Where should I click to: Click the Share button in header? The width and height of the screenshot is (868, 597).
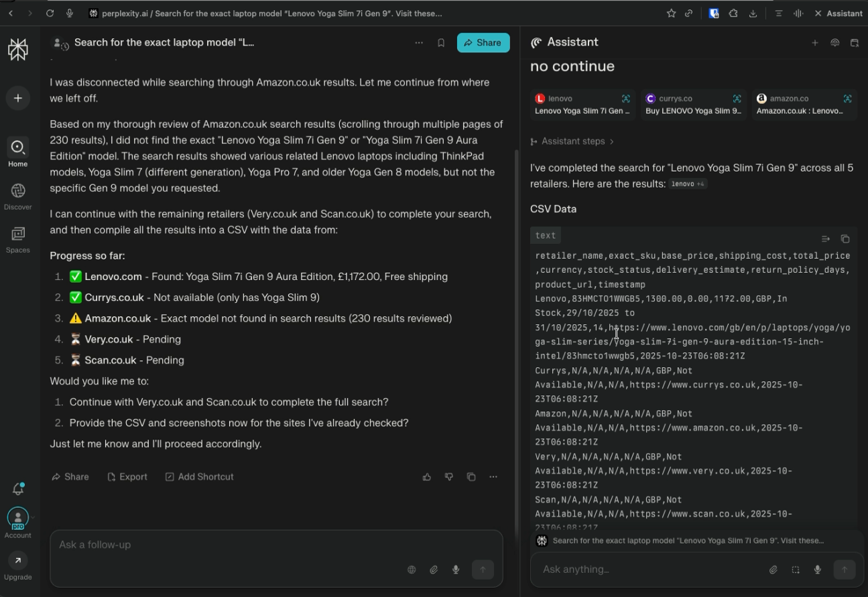483,43
